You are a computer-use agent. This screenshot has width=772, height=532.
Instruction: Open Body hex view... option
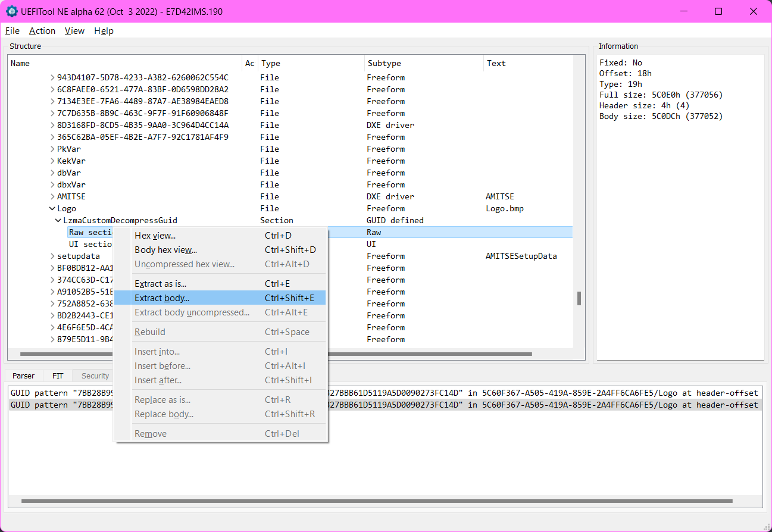(x=165, y=250)
